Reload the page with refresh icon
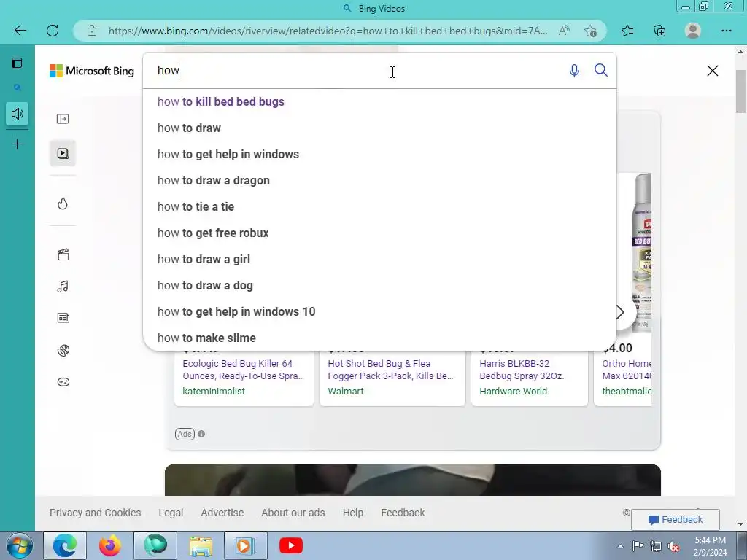This screenshot has height=560, width=747. (x=53, y=31)
